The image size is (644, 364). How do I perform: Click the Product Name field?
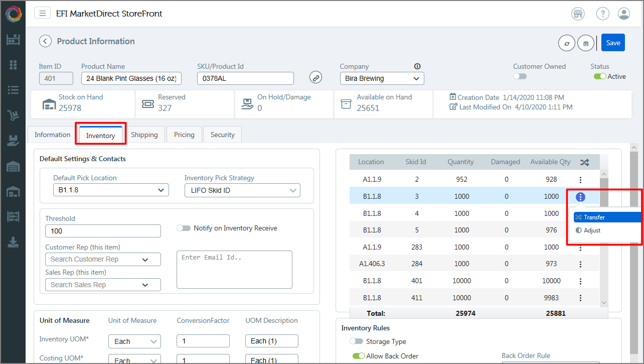(131, 78)
